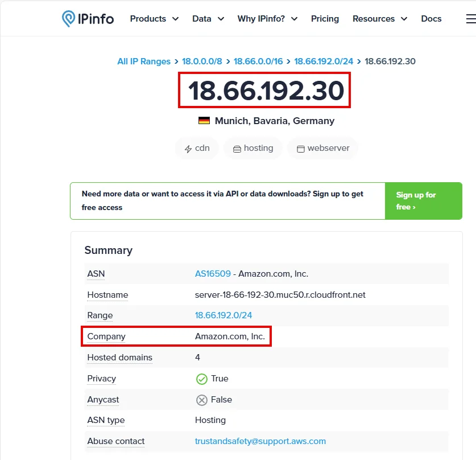The image size is (476, 460).
Task: Expand the Why IPinfo? dropdown
Action: pyautogui.click(x=267, y=19)
